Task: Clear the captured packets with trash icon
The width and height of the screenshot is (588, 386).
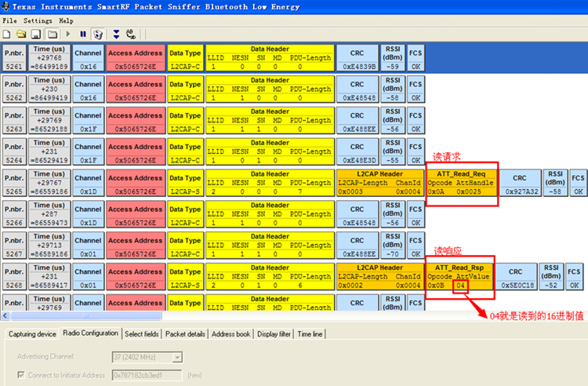Action: coord(98,35)
